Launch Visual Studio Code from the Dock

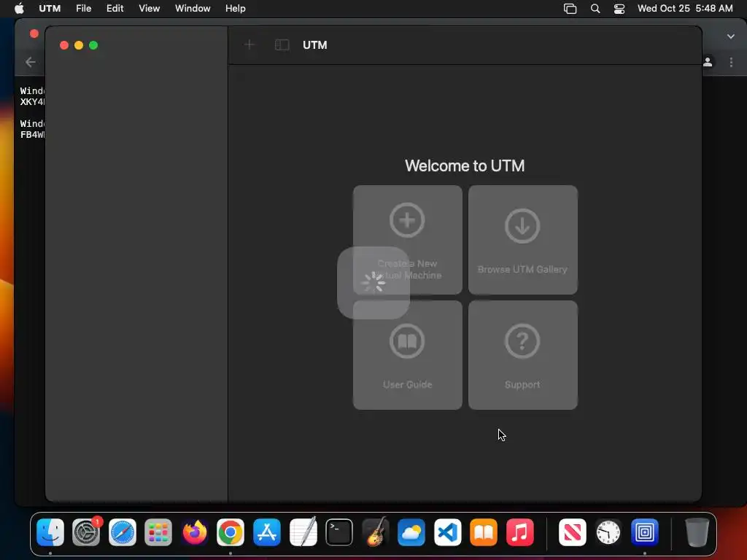tap(447, 532)
